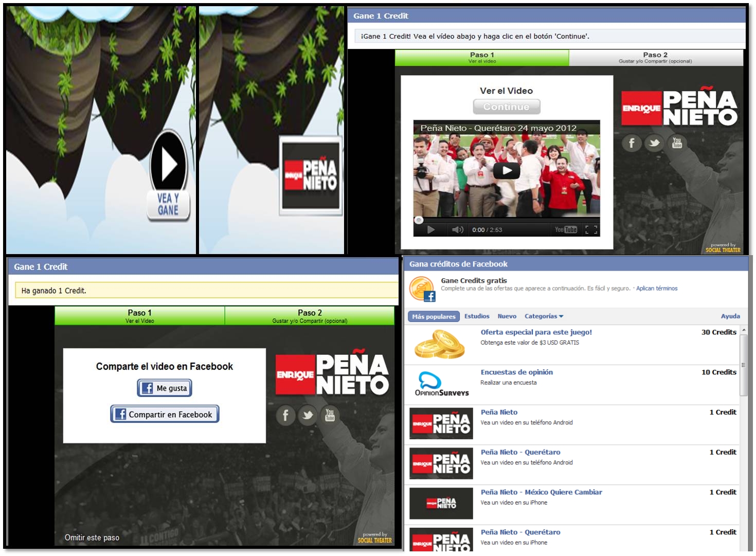Image resolution: width=756 pixels, height=556 pixels.
Task: Click the video player bottom play control
Action: tap(431, 230)
